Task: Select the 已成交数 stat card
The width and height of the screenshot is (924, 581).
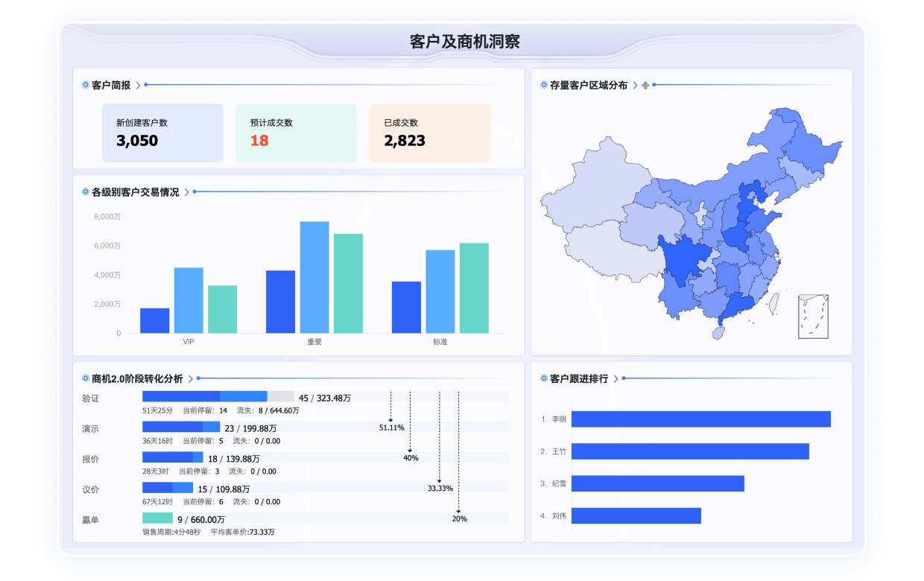Action: click(430, 133)
